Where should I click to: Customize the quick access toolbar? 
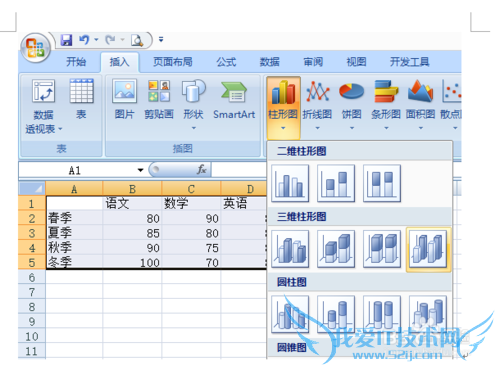(161, 40)
